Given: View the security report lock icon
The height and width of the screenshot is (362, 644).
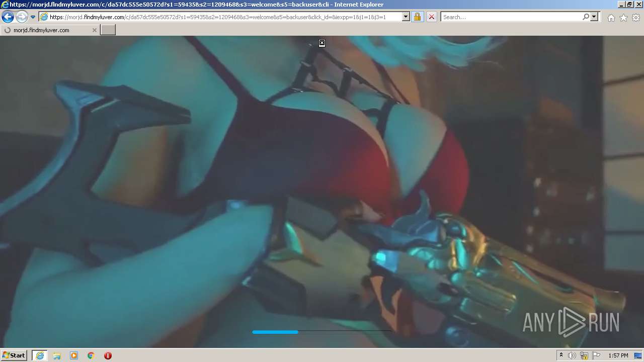Looking at the screenshot, I should point(417,17).
